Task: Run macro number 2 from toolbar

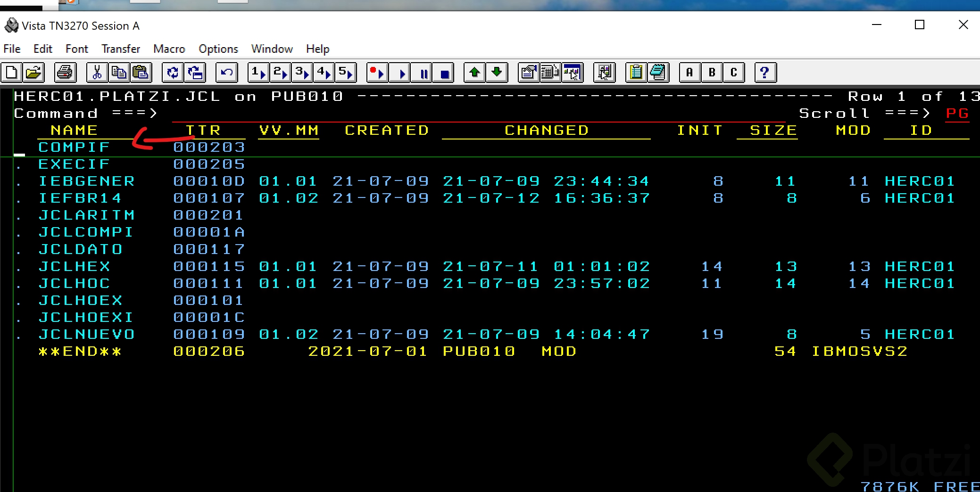Action: pyautogui.click(x=281, y=73)
